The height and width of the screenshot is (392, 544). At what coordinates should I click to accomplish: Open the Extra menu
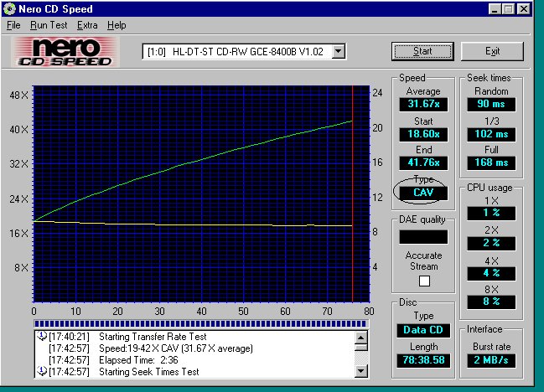pyautogui.click(x=87, y=25)
